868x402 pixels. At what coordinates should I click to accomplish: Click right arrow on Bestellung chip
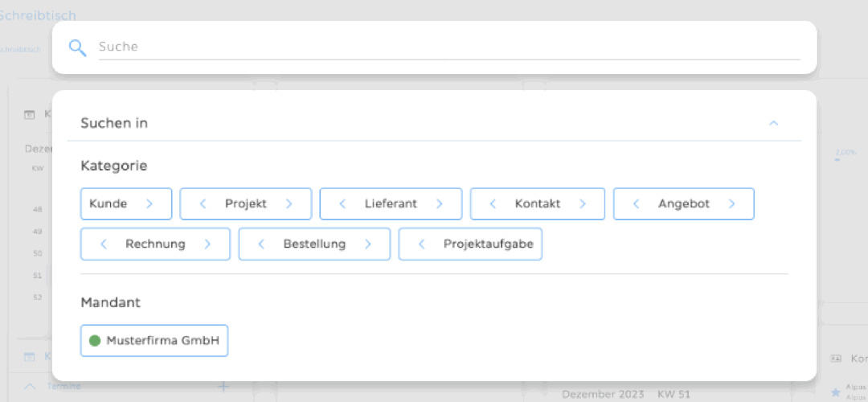tap(367, 244)
